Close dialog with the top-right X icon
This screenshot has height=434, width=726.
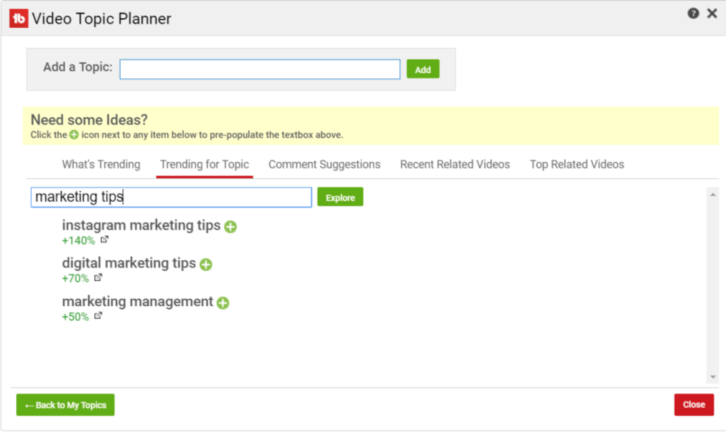point(709,14)
